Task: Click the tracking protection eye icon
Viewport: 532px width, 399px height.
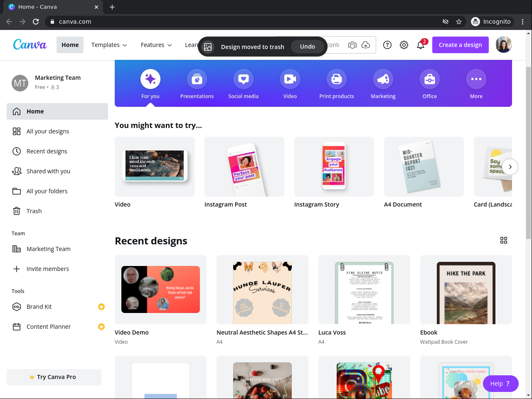Action: tap(446, 22)
